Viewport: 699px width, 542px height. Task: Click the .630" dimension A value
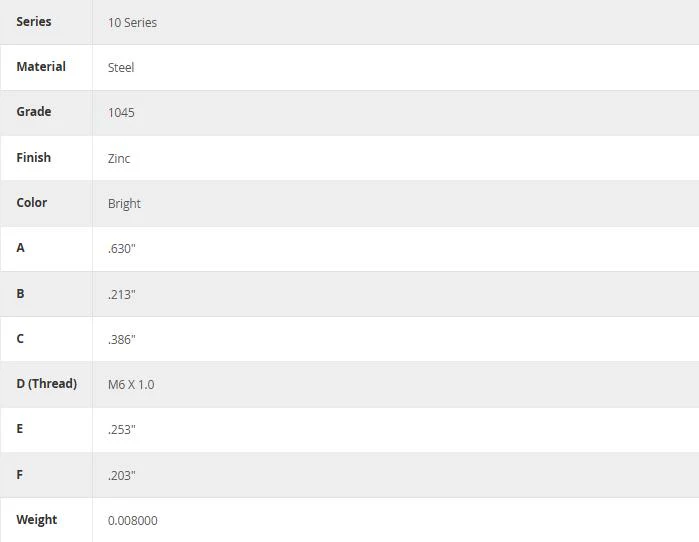click(x=121, y=249)
